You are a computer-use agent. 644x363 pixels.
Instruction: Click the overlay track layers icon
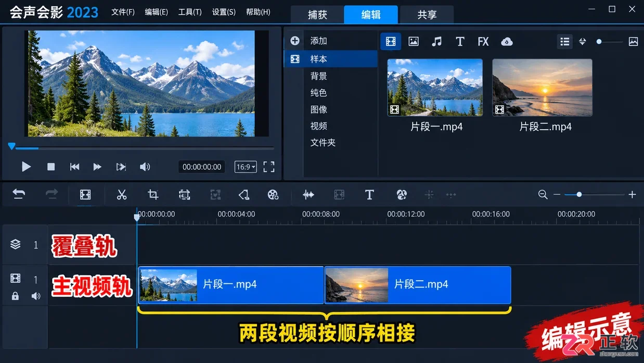tap(16, 244)
